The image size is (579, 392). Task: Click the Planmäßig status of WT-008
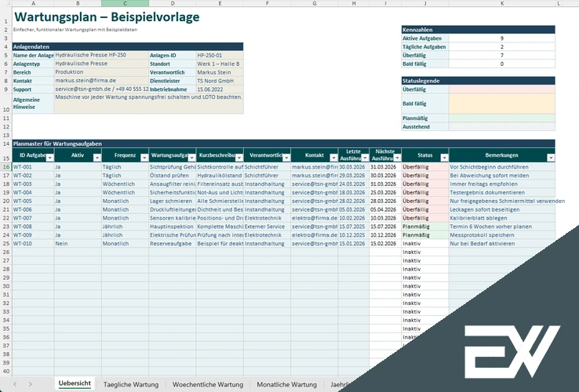[x=425, y=227]
